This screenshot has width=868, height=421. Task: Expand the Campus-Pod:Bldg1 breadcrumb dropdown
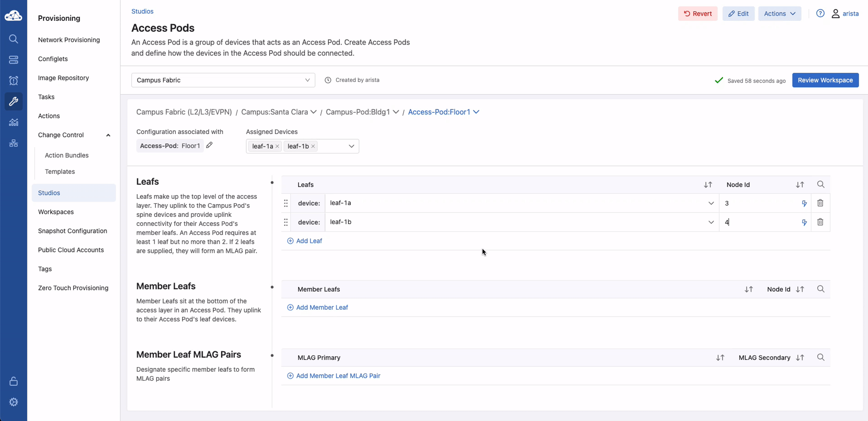point(396,112)
